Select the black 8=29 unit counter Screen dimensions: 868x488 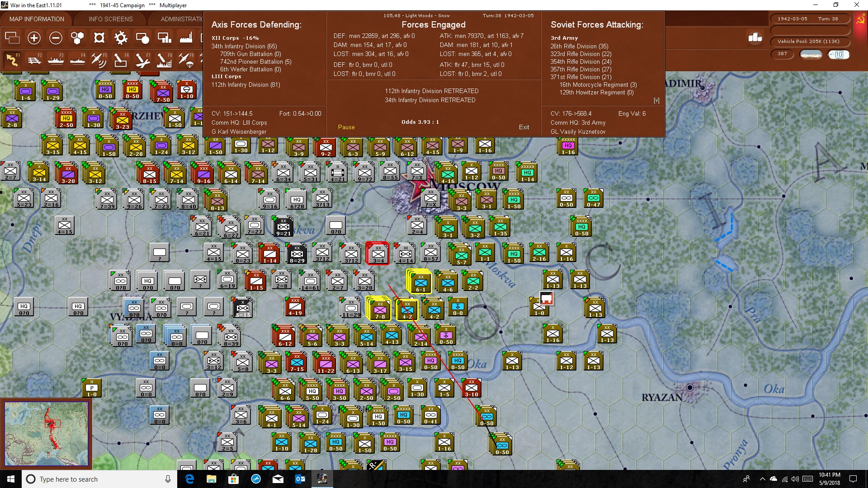point(297,253)
